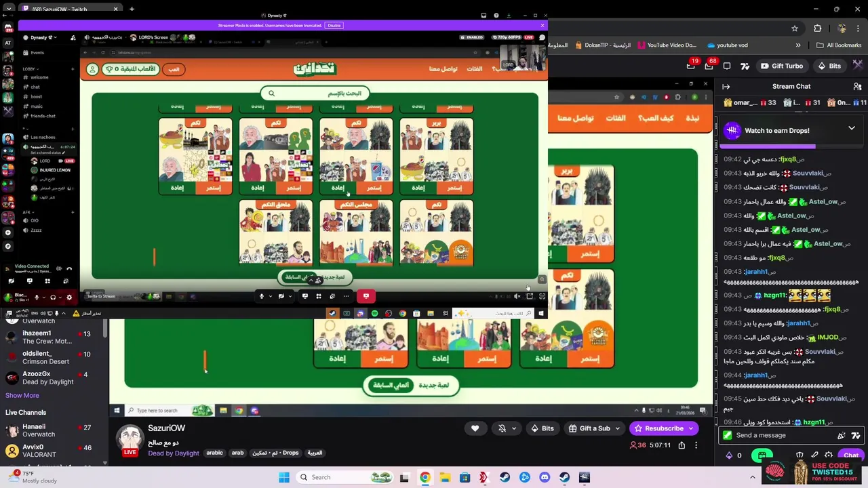Viewport: 868px width, 488px height.
Task: Close the Streamer Mode banner
Action: (x=542, y=25)
